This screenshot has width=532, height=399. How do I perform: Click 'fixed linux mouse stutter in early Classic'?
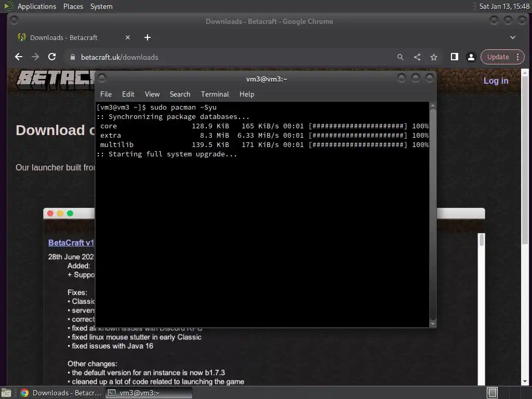pos(137,337)
